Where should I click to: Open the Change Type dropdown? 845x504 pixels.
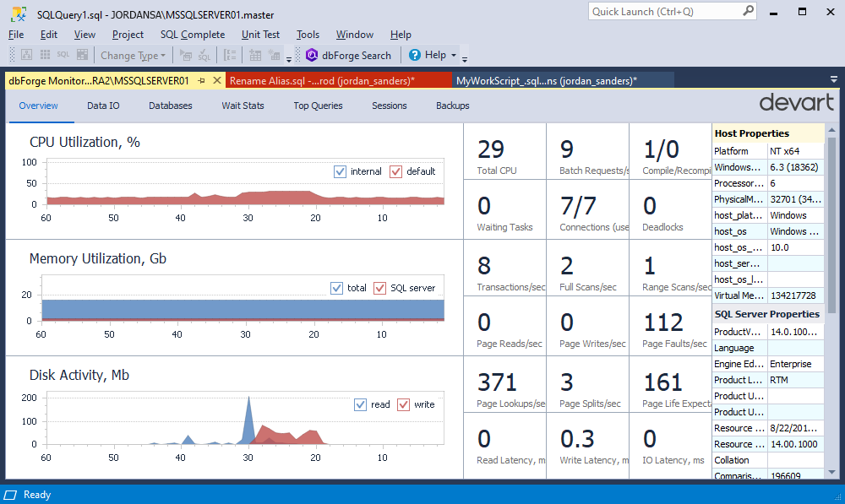pos(134,55)
